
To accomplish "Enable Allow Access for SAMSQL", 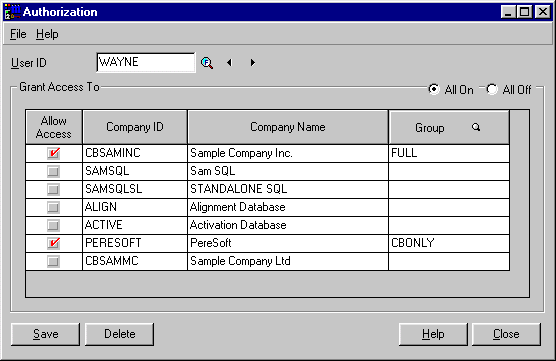I will tap(54, 171).
